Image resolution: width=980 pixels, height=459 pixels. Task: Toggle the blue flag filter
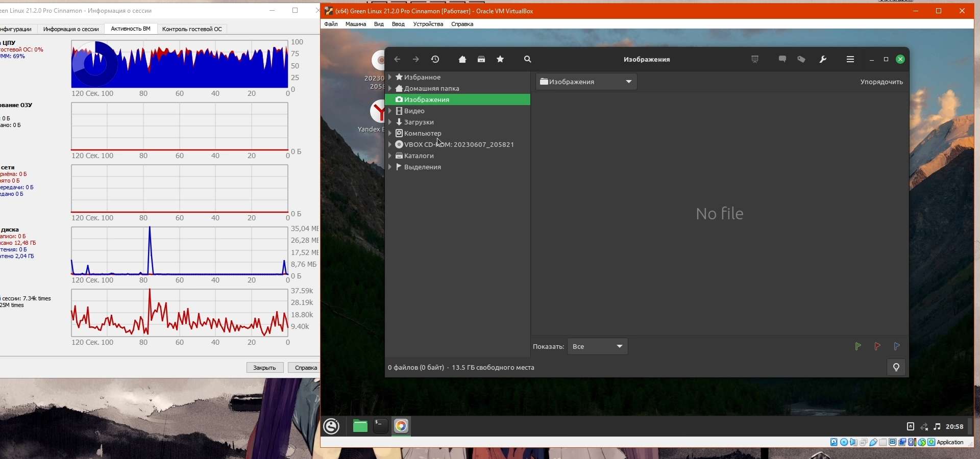coord(897,347)
